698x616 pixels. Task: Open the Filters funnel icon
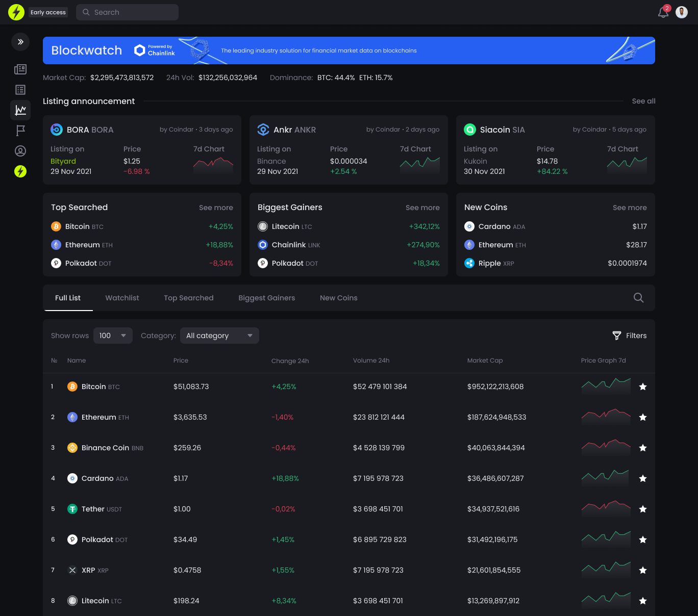(x=617, y=336)
